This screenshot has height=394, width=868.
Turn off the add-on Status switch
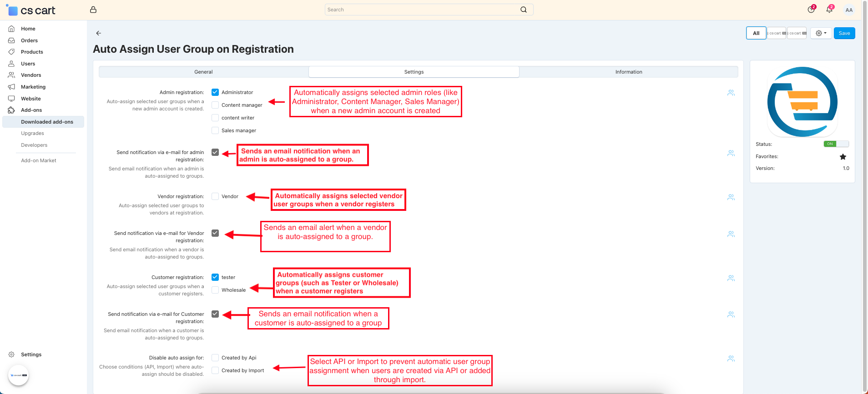[x=836, y=144]
